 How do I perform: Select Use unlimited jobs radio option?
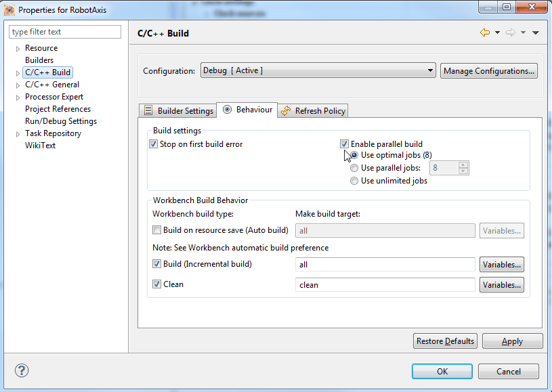tap(354, 181)
